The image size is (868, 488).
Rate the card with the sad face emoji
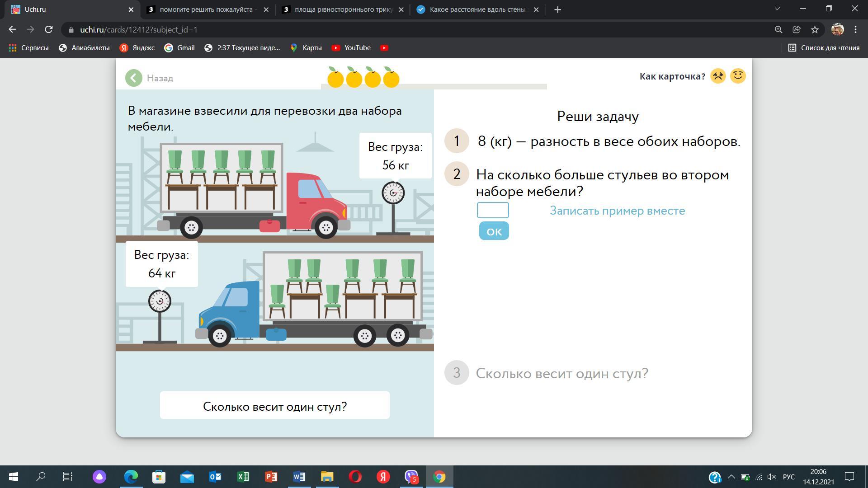tap(718, 76)
